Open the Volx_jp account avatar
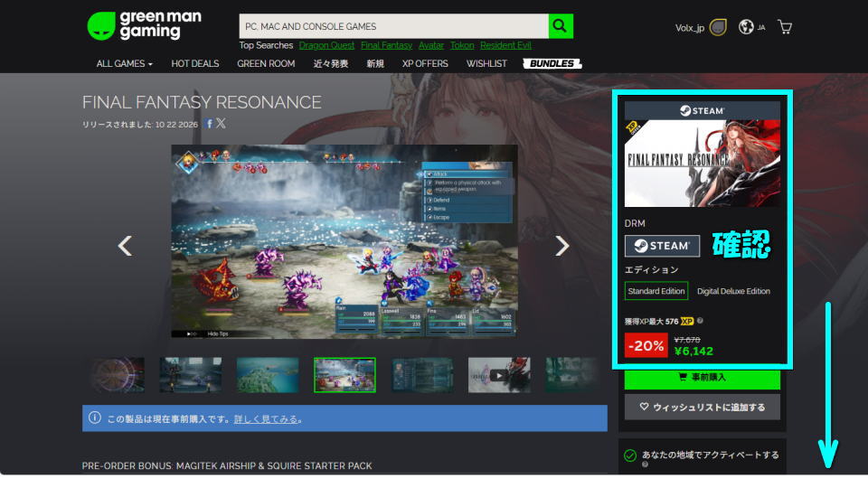The image size is (868, 488). (718, 27)
